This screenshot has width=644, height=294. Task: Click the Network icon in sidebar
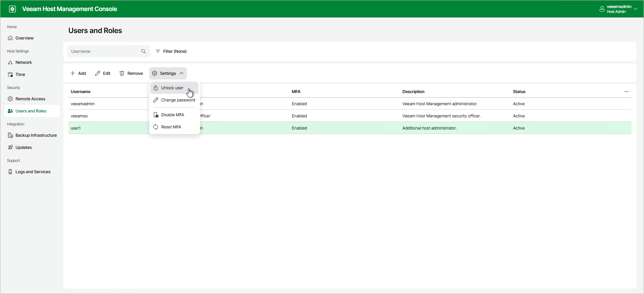tap(10, 62)
